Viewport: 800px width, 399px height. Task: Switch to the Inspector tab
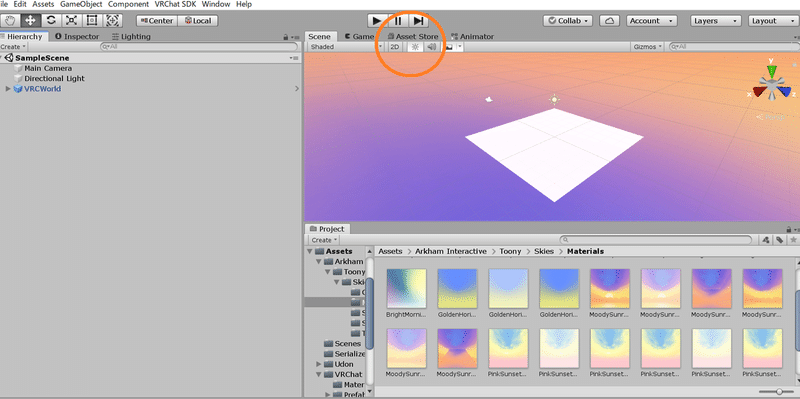[77, 37]
